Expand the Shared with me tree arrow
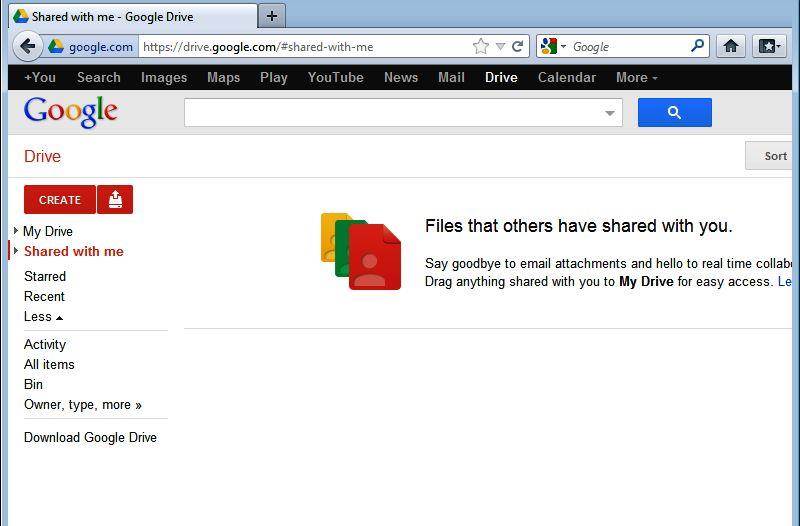This screenshot has width=800, height=526. 16,251
